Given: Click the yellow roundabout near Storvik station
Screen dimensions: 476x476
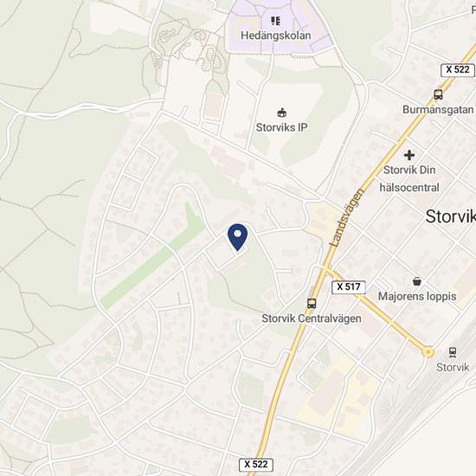Looking at the screenshot, I should click(x=428, y=352).
